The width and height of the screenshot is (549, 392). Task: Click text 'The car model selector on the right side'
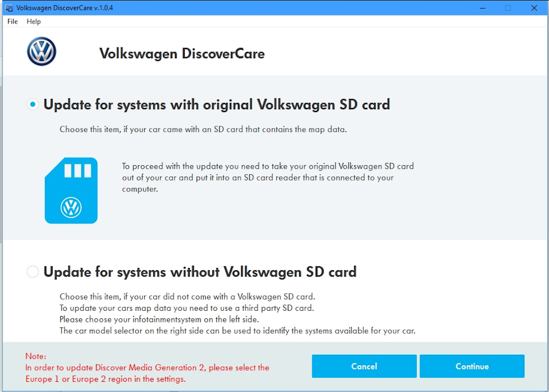132,331
